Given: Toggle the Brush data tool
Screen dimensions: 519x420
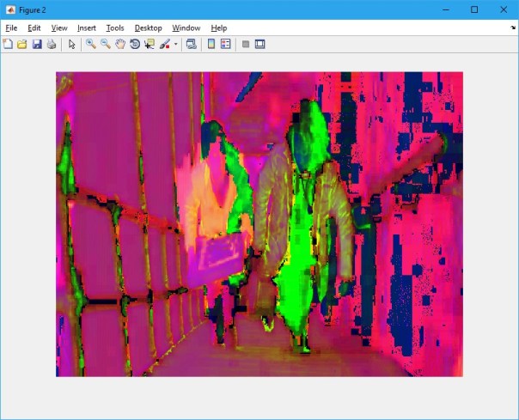Looking at the screenshot, I should [x=164, y=44].
